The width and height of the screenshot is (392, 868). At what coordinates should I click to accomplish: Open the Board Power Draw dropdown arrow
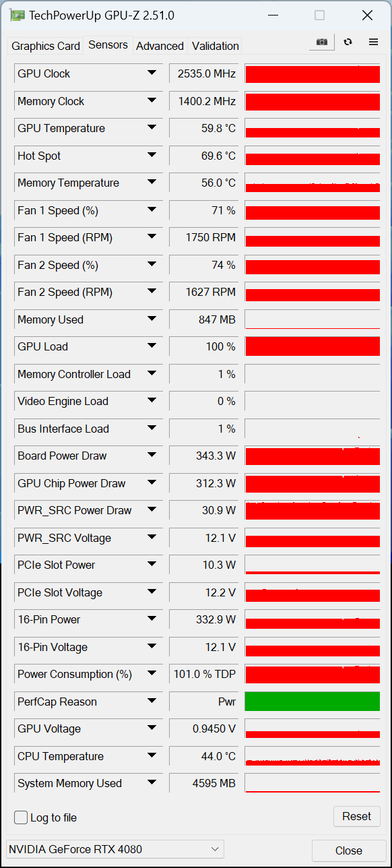pyautogui.click(x=152, y=456)
